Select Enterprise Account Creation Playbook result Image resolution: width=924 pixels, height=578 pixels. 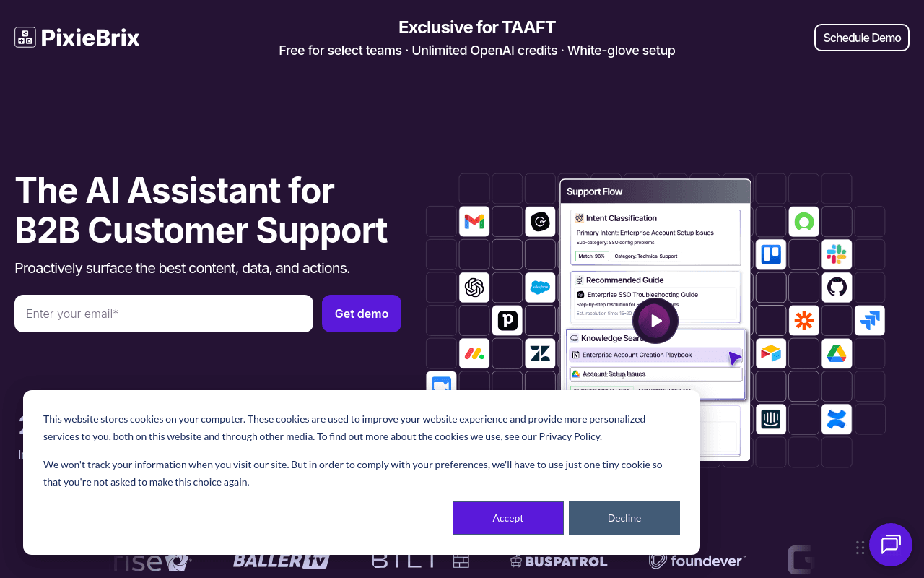[656, 355]
